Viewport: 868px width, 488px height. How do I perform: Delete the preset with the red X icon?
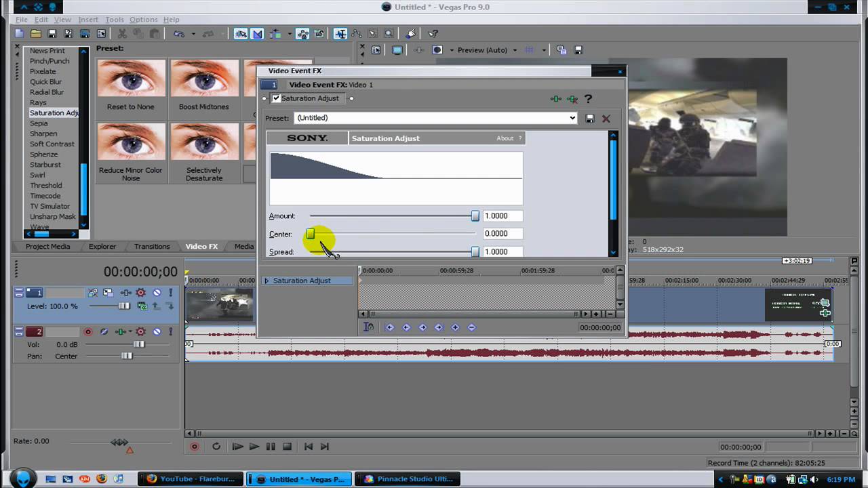[606, 118]
